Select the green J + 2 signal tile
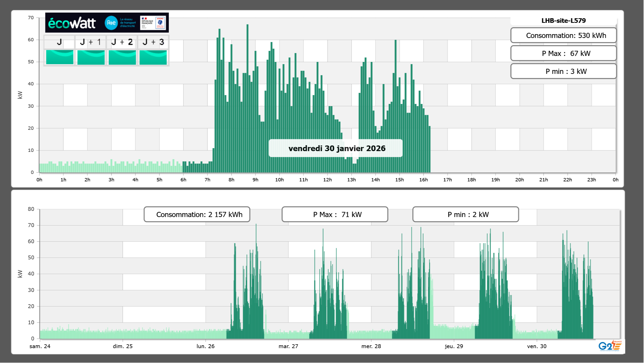 (x=122, y=57)
